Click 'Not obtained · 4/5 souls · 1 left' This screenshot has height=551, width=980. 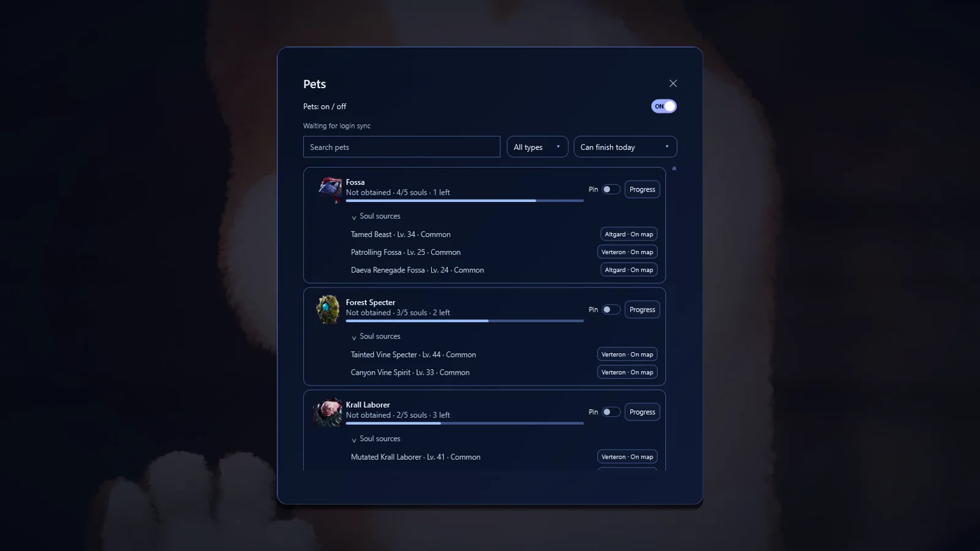pos(398,192)
